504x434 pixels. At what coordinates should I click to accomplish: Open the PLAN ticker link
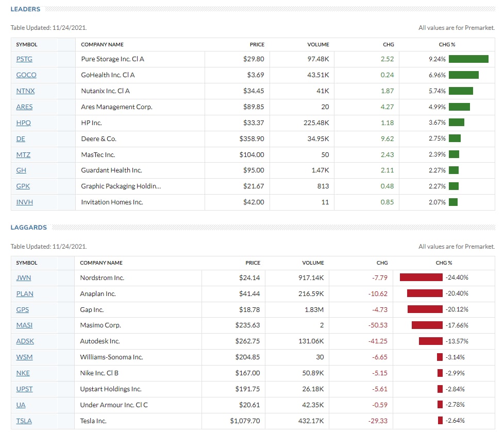25,294
